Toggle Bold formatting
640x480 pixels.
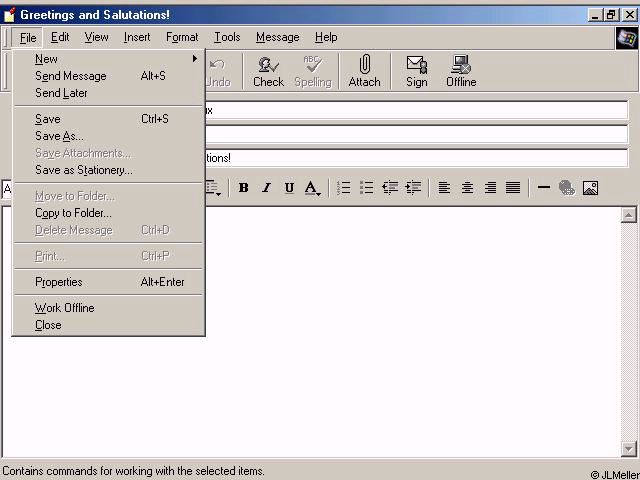point(244,188)
